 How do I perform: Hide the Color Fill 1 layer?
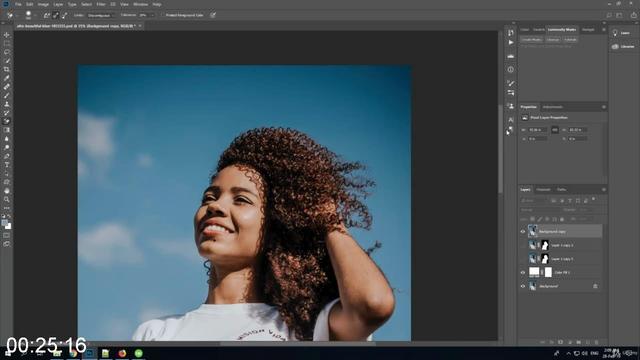coord(523,272)
